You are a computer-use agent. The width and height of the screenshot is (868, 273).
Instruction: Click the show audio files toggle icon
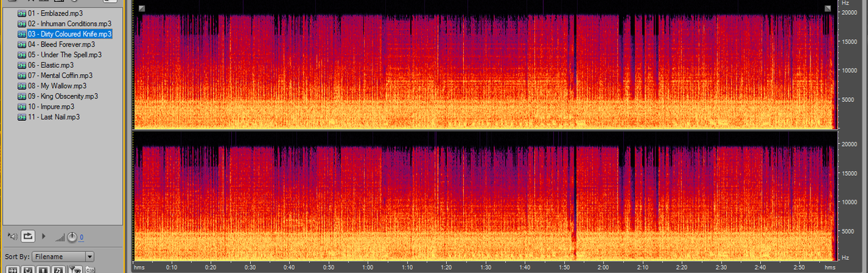12,270
